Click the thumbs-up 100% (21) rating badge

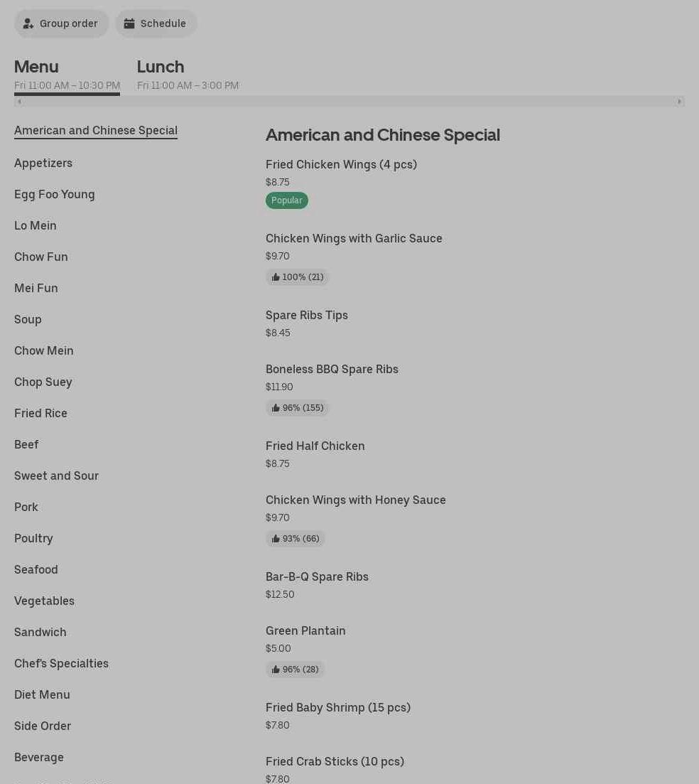(298, 277)
